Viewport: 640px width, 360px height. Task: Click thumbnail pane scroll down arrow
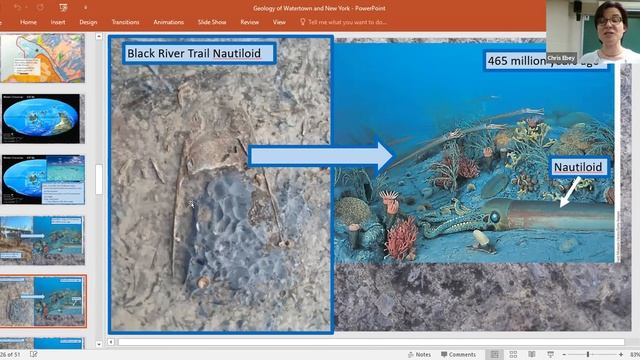coord(99,344)
